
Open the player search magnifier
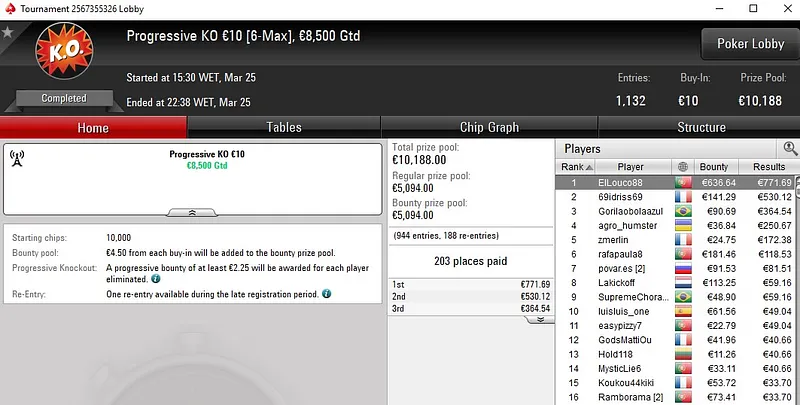[790, 148]
